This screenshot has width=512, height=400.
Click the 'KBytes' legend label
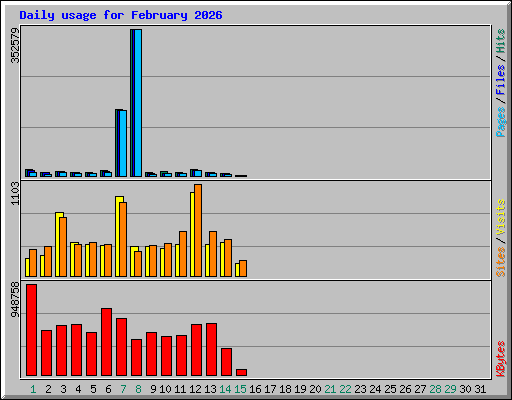(x=500, y=359)
